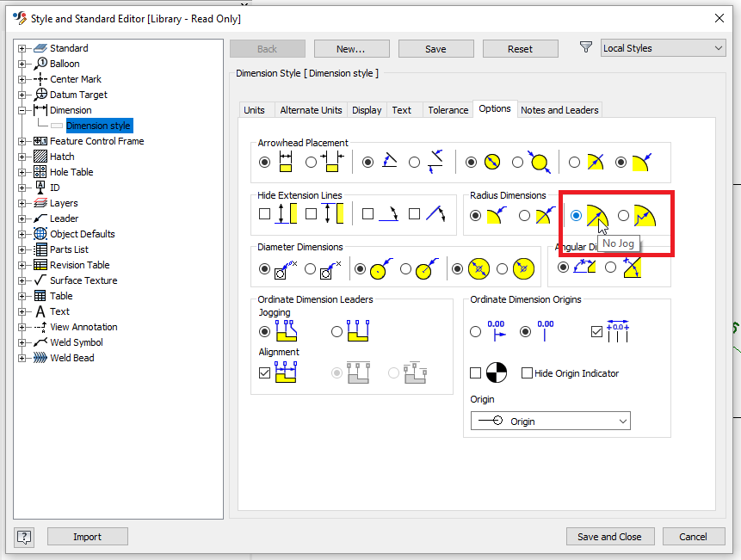741x560 pixels.
Task: Open the Local Styles dropdown
Action: pyautogui.click(x=719, y=48)
